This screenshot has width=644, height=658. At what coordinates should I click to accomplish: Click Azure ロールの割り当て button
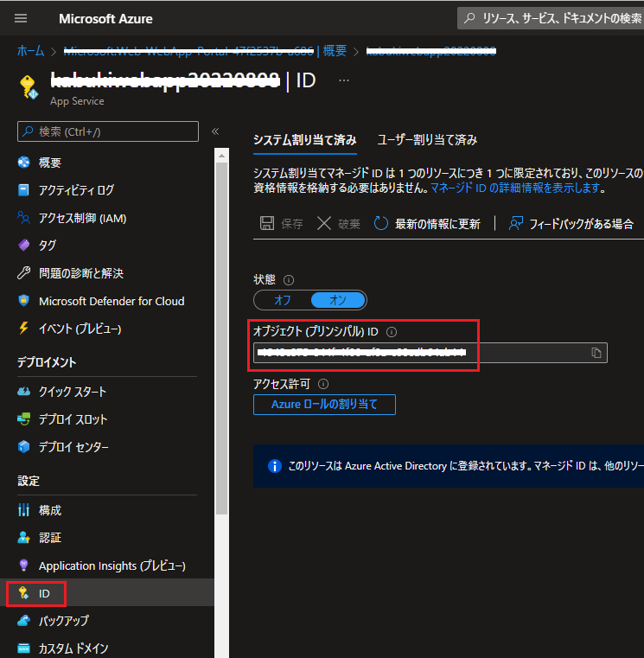click(324, 405)
